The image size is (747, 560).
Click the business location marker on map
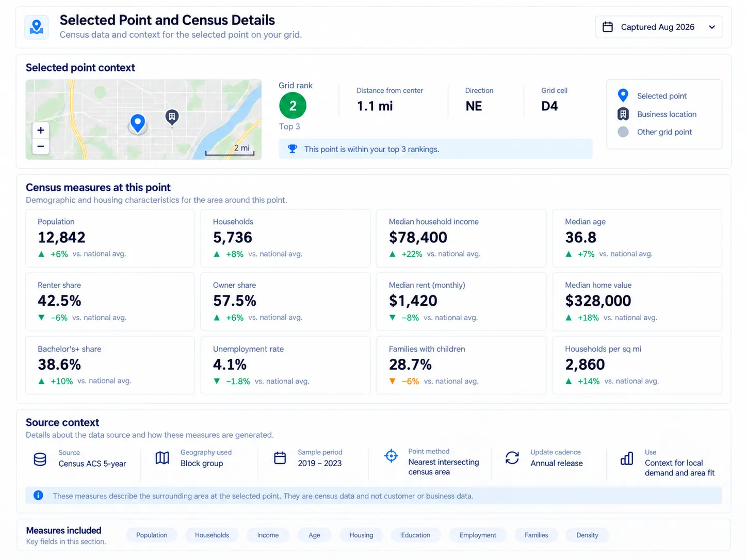point(172,118)
